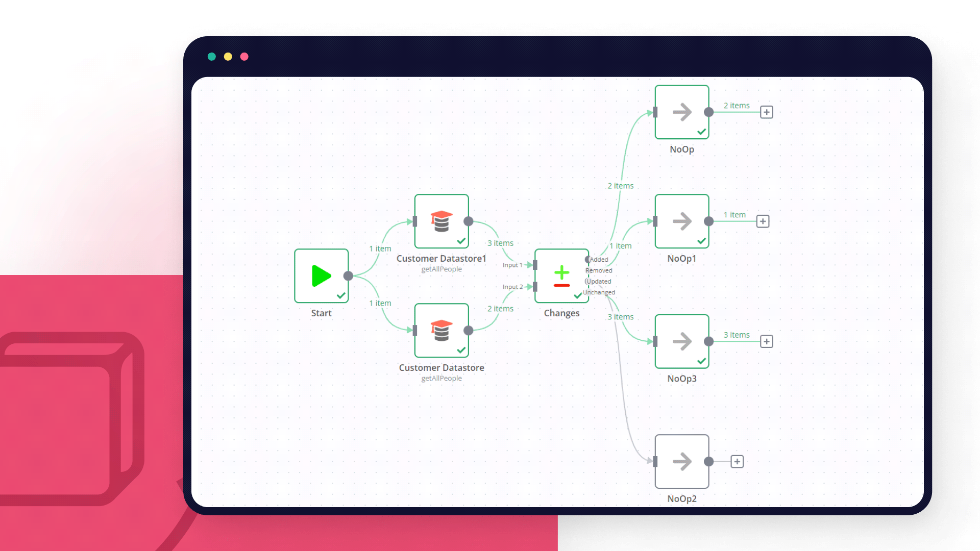980x551 pixels.
Task: Click the green play Start node
Action: click(x=321, y=276)
